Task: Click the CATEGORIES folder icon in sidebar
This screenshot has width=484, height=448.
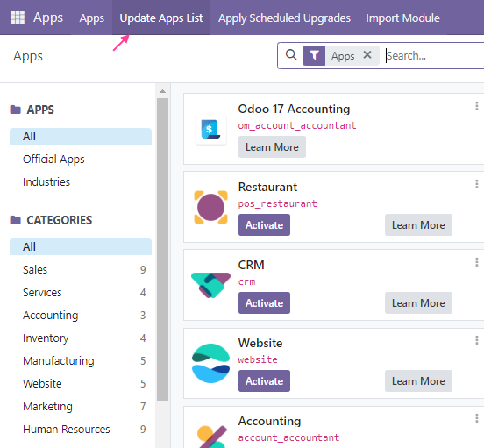Action: click(15, 220)
